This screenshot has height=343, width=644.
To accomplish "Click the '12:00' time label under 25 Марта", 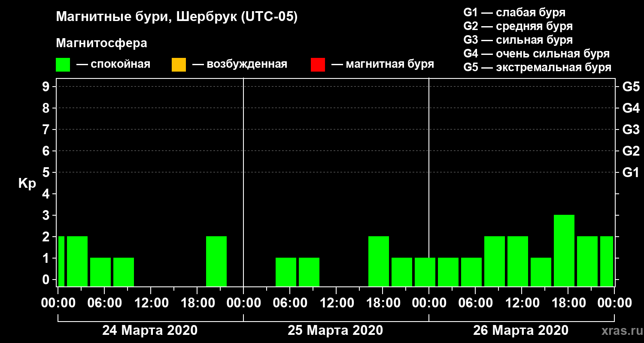I will click(x=336, y=303).
